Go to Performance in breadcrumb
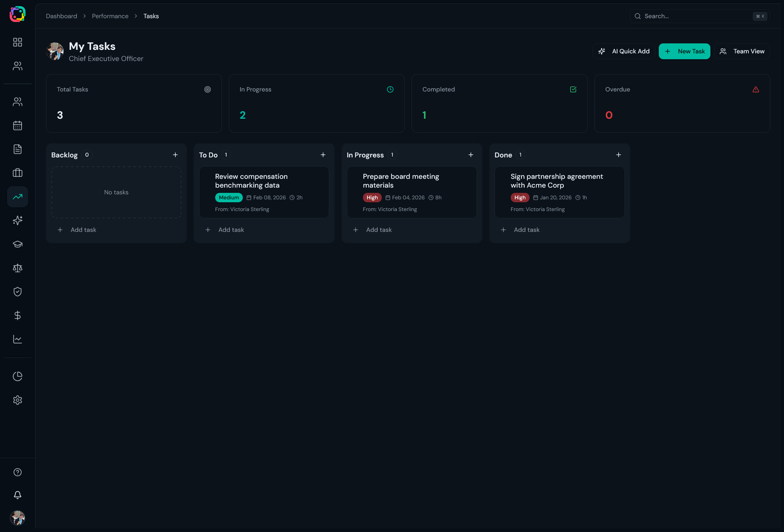 pos(110,16)
